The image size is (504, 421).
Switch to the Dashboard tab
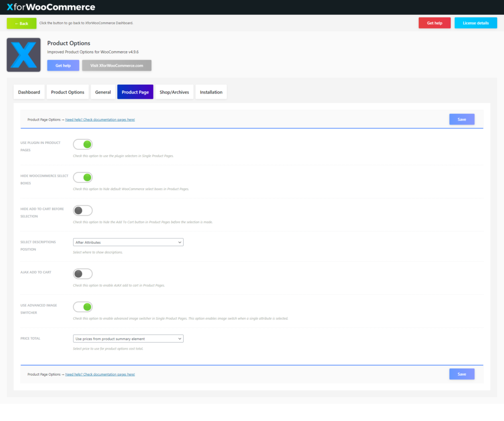coord(29,92)
